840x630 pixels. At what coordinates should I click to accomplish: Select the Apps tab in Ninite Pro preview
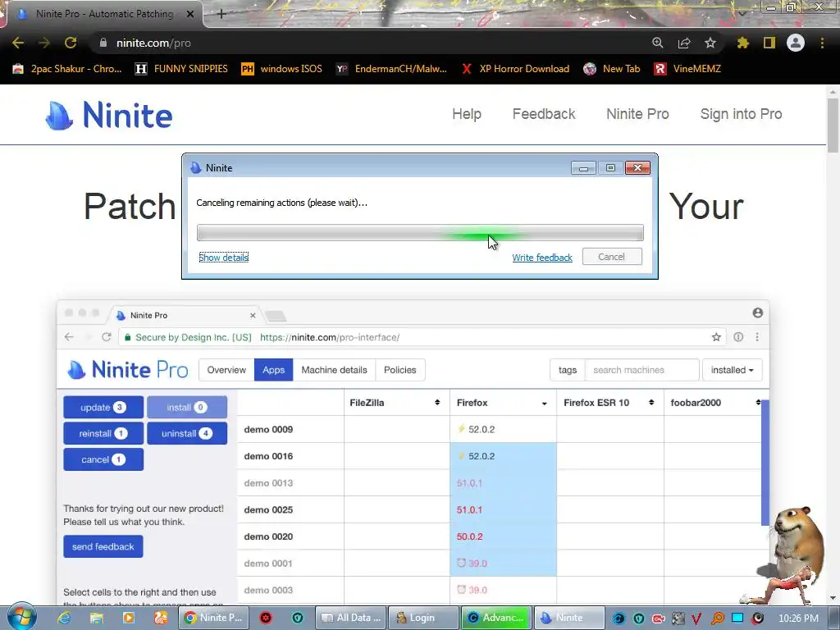(273, 370)
